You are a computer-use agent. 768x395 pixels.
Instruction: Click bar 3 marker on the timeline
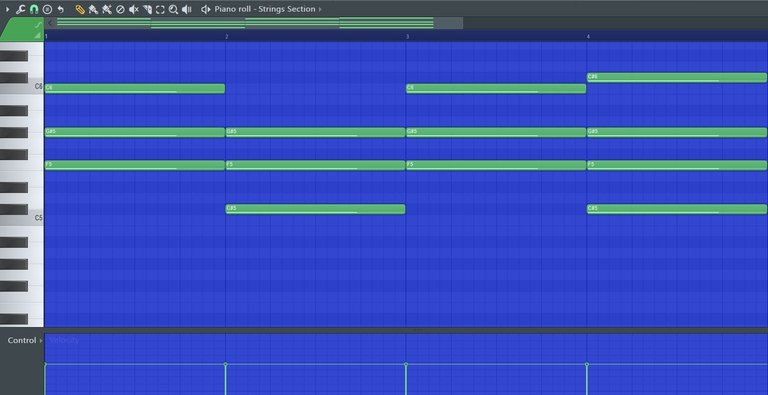click(x=408, y=37)
